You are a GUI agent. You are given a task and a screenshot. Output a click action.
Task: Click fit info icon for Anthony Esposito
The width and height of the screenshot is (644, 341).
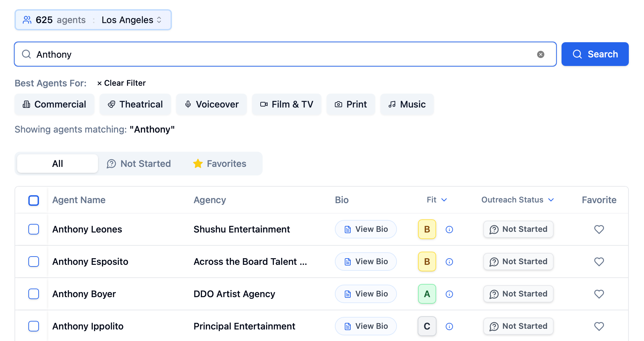[449, 262]
